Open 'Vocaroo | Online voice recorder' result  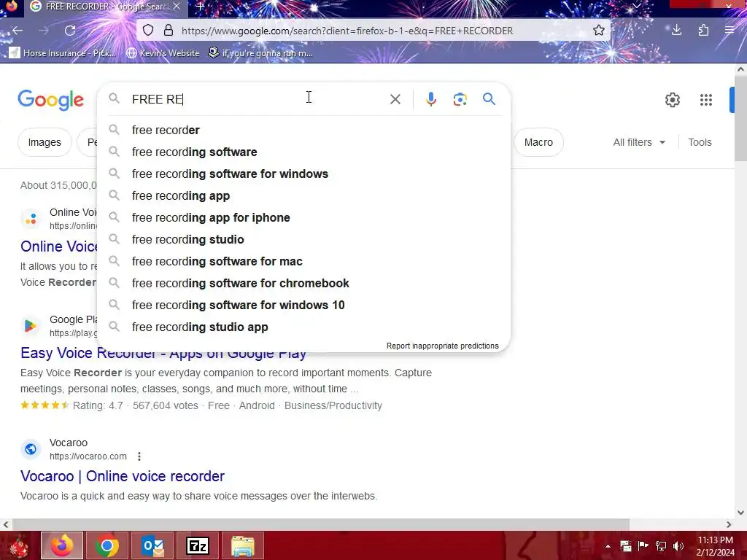click(123, 476)
